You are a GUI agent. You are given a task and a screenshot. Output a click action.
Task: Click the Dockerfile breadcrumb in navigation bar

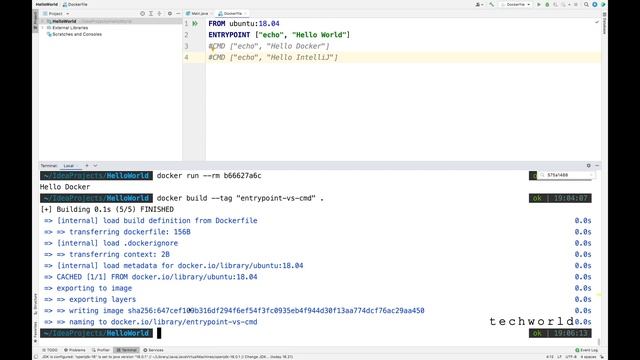[75, 4]
